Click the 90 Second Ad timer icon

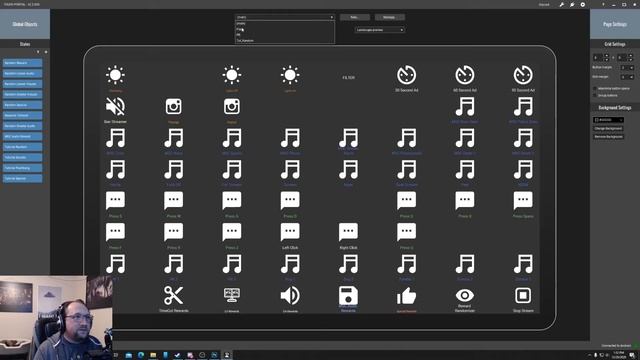point(523,75)
